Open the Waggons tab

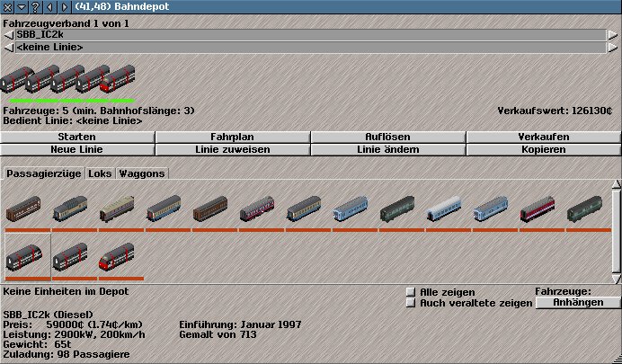click(142, 173)
